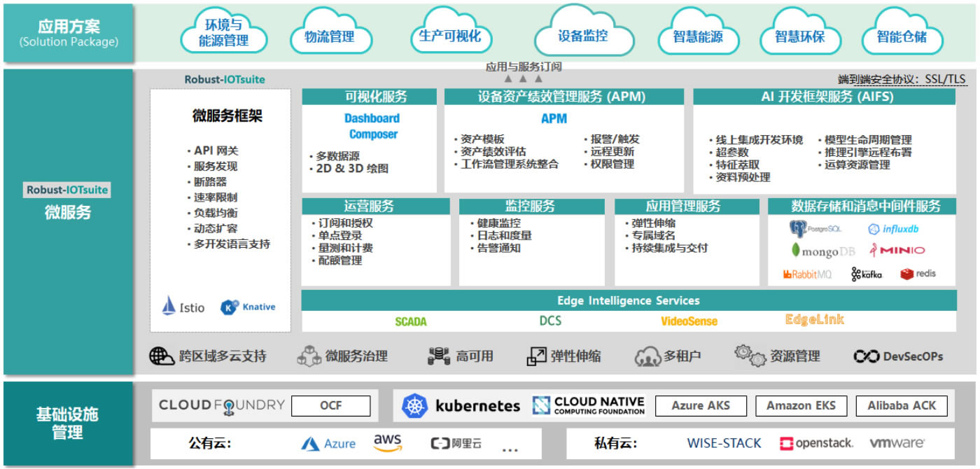
Task: Click the 可视化服务 header
Action: coord(369,97)
